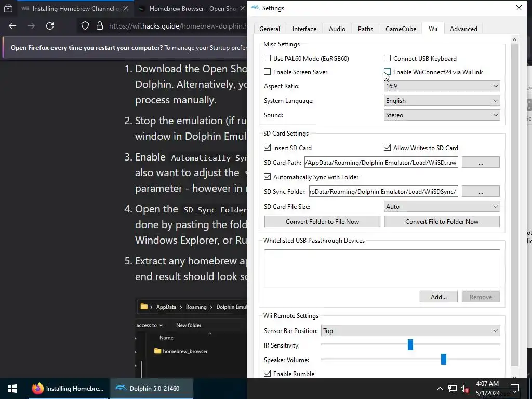Screen dimensions: 532x399
Task: Click the Firefox back arrow icon
Action: (12, 26)
